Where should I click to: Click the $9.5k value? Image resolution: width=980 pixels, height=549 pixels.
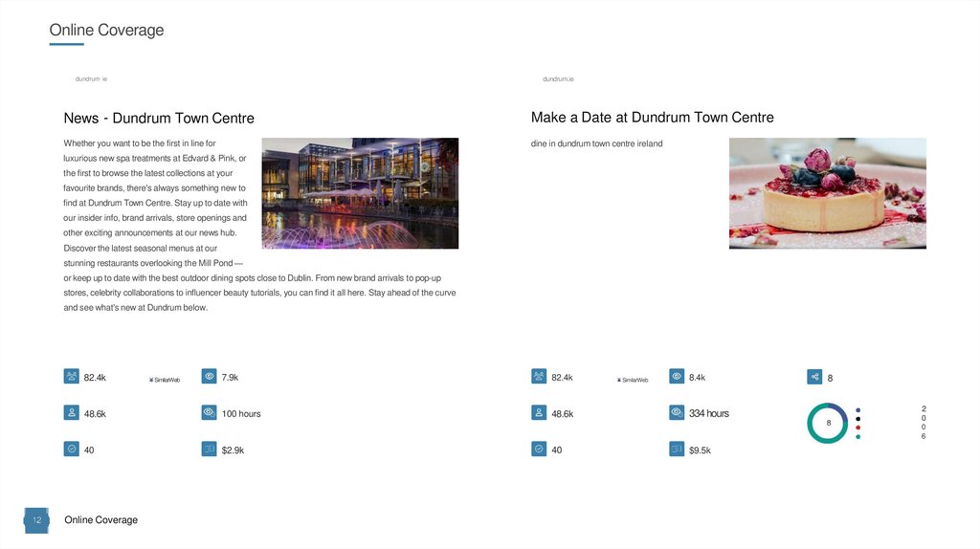[700, 450]
